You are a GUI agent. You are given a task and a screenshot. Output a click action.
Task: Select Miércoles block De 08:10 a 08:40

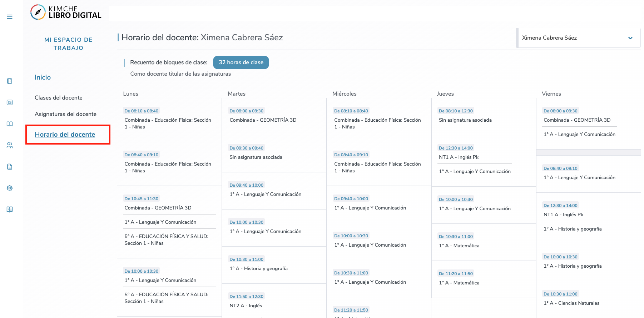pos(351,111)
